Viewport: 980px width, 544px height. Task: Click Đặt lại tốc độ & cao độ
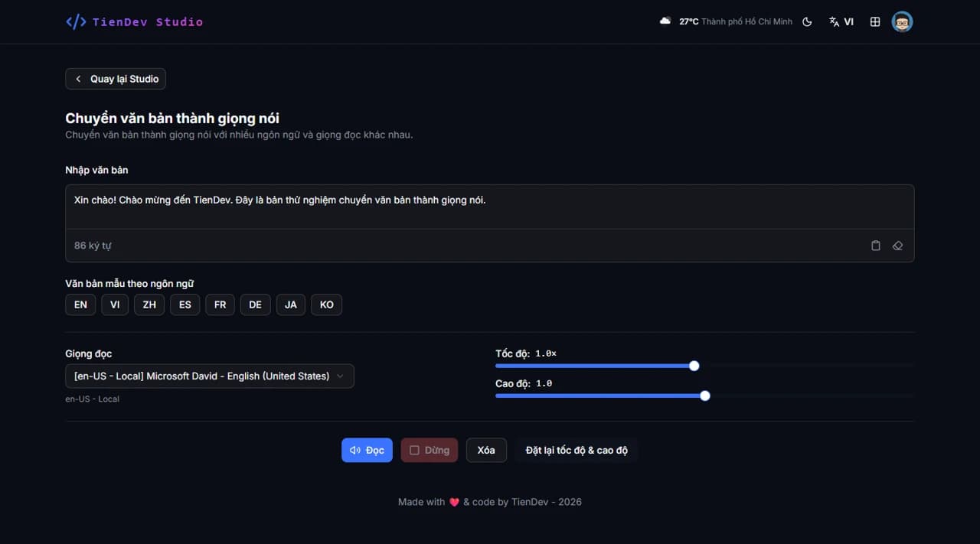(577, 450)
